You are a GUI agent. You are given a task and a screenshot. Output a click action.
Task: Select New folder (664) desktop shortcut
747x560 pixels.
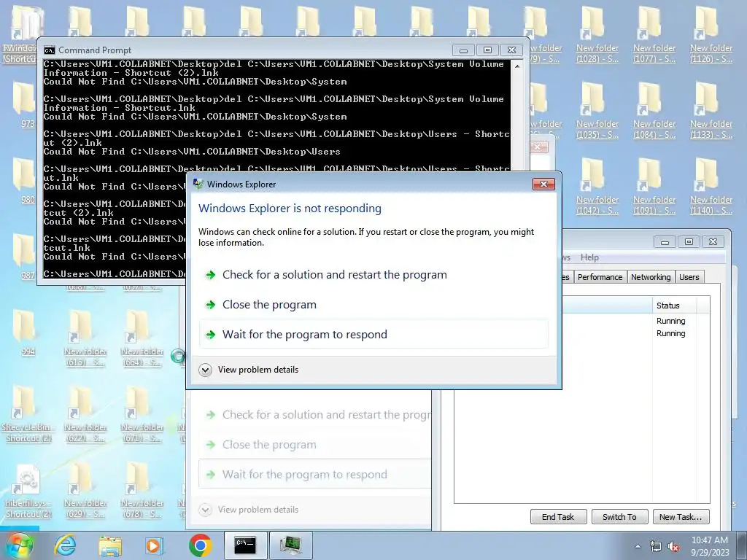142,339
